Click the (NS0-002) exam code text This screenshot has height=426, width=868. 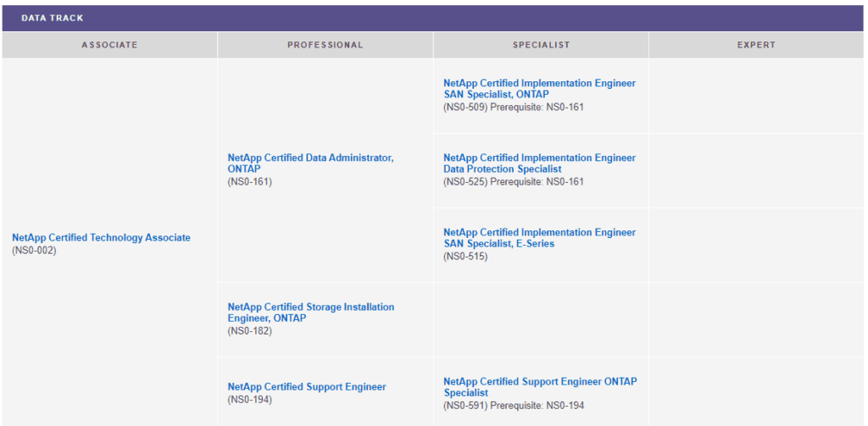tap(34, 251)
